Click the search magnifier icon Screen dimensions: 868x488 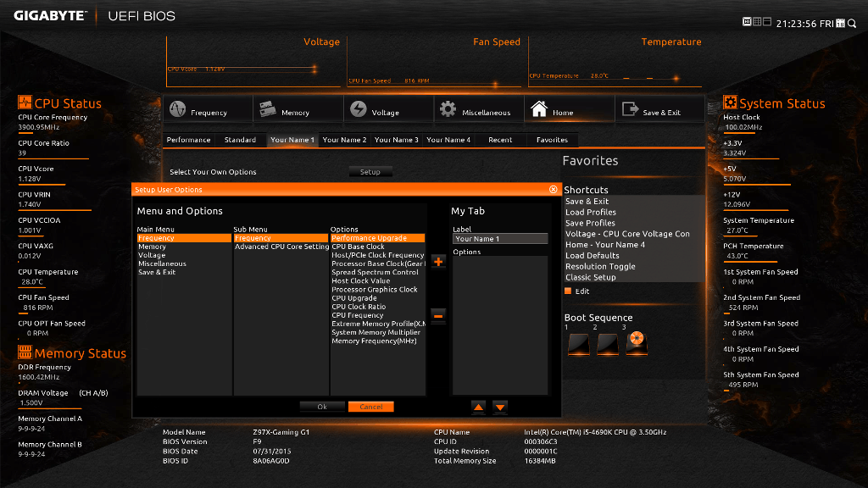click(x=852, y=23)
